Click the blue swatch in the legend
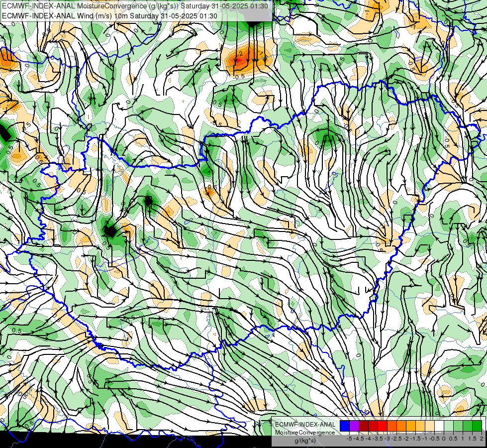 click(x=345, y=426)
